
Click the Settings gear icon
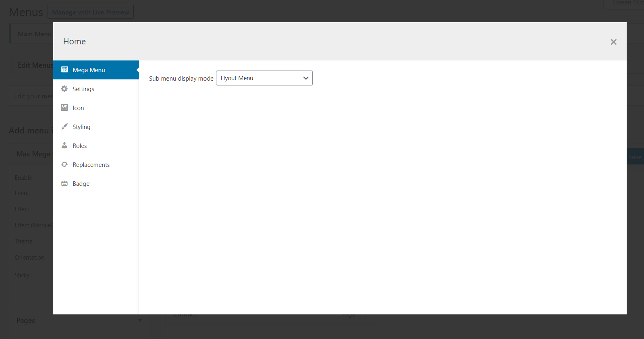tap(64, 89)
